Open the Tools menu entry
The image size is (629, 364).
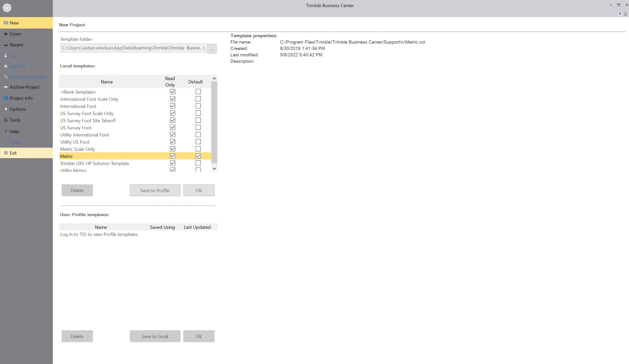pos(26,120)
